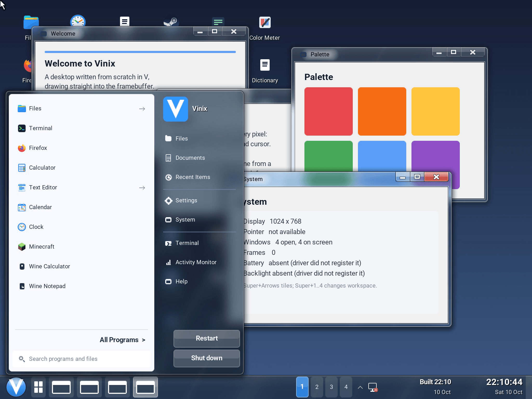Pick the red swatch in Palette window
The width and height of the screenshot is (532, 399).
pos(329,111)
